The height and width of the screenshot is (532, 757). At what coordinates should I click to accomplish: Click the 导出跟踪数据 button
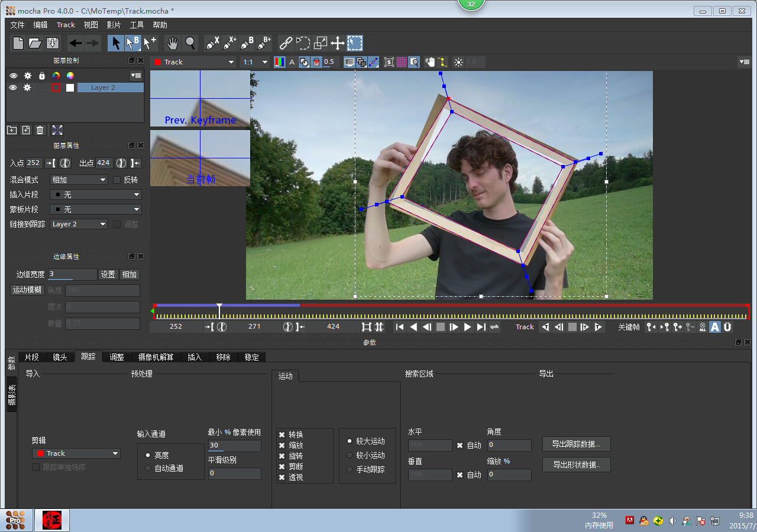coord(576,444)
